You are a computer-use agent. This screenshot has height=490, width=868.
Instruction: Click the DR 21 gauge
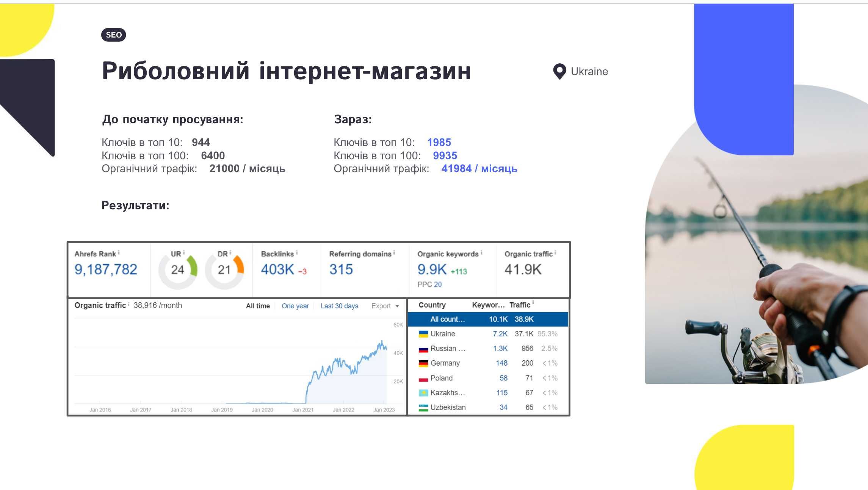click(x=224, y=270)
